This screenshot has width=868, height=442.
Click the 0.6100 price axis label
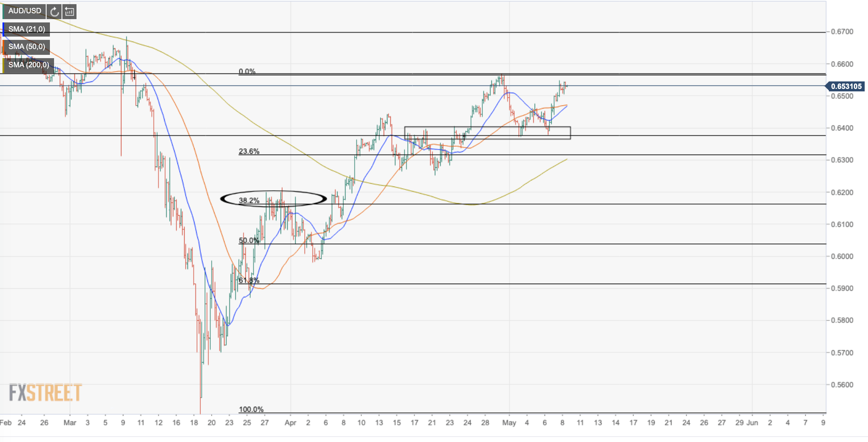click(842, 224)
